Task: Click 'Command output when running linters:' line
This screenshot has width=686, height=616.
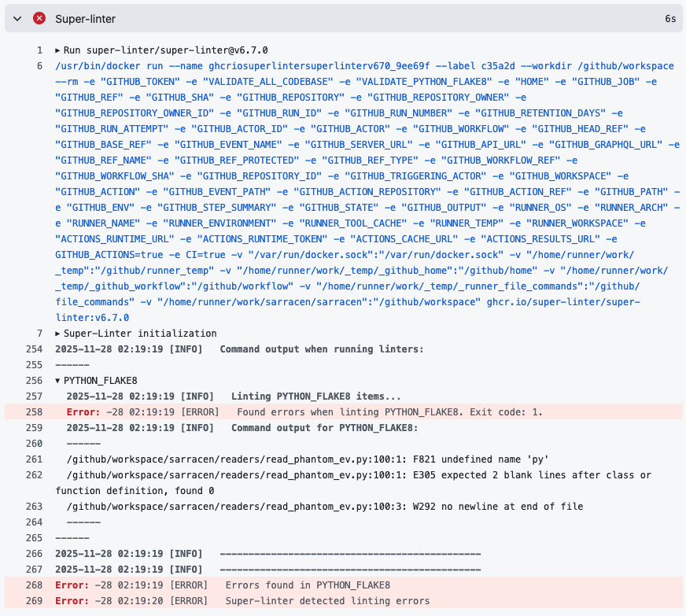Action: (x=239, y=349)
